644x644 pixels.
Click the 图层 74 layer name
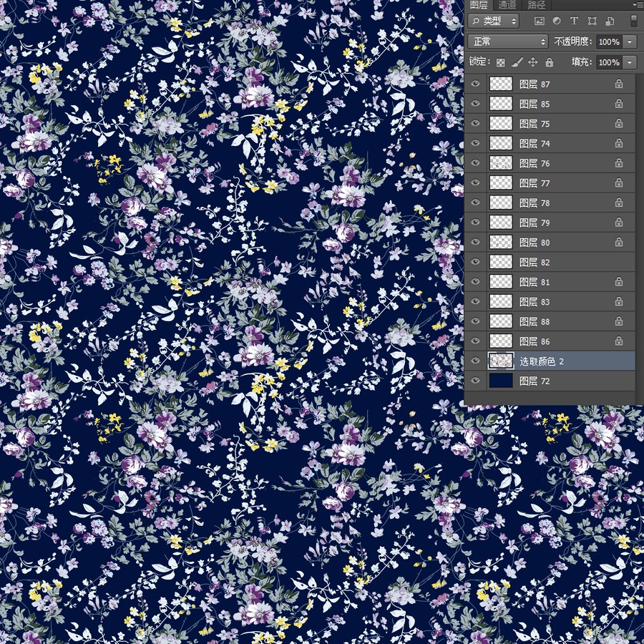pyautogui.click(x=535, y=143)
